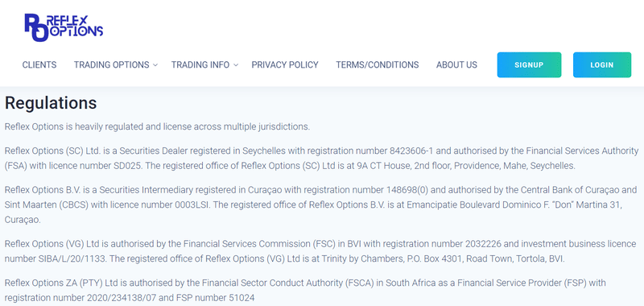The image size is (644, 306).
Task: Click the BVI FSC licence paragraph
Action: pos(320,251)
